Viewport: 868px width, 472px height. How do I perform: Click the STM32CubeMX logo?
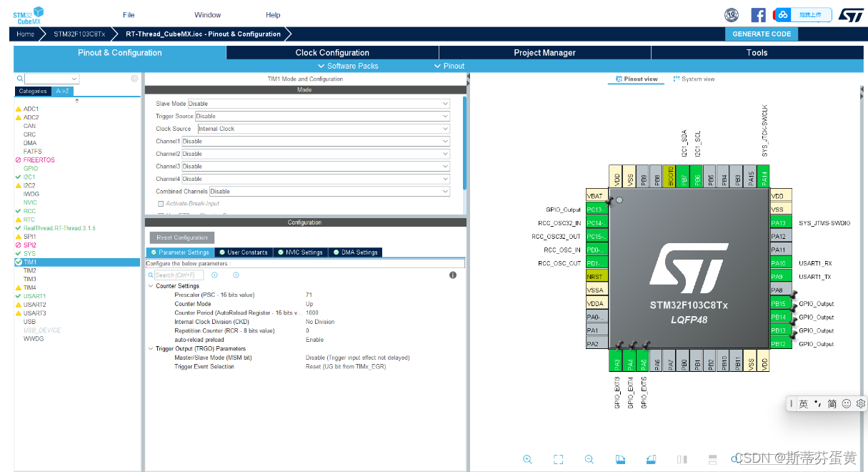[28, 14]
